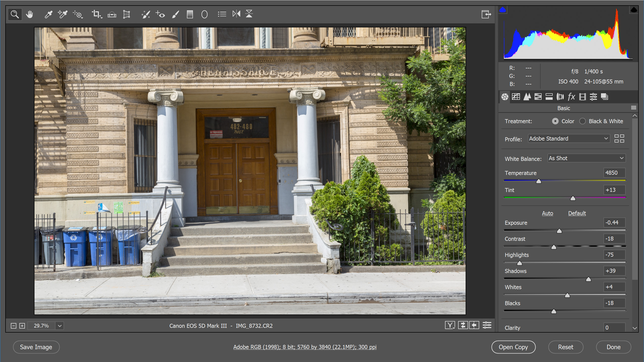Select the Color treatment option
This screenshot has width=644, height=362.
[555, 121]
